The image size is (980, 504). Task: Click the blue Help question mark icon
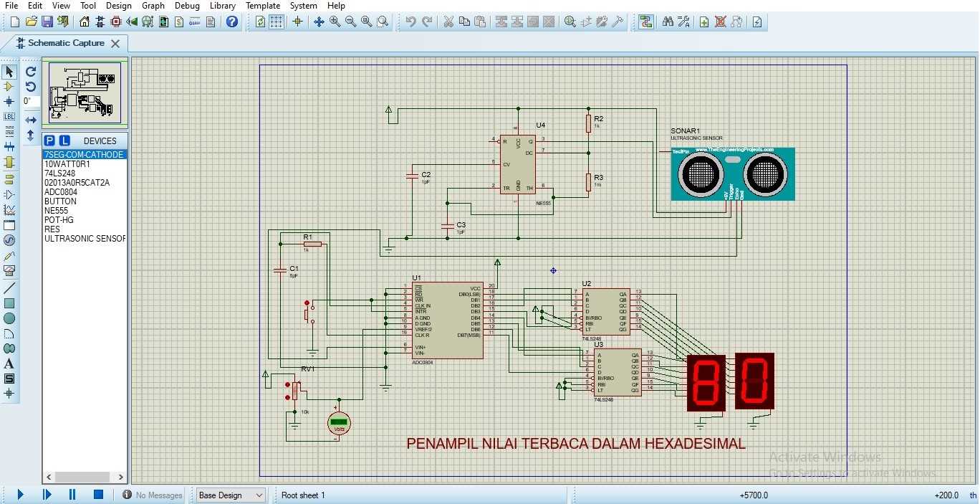pyautogui.click(x=232, y=22)
